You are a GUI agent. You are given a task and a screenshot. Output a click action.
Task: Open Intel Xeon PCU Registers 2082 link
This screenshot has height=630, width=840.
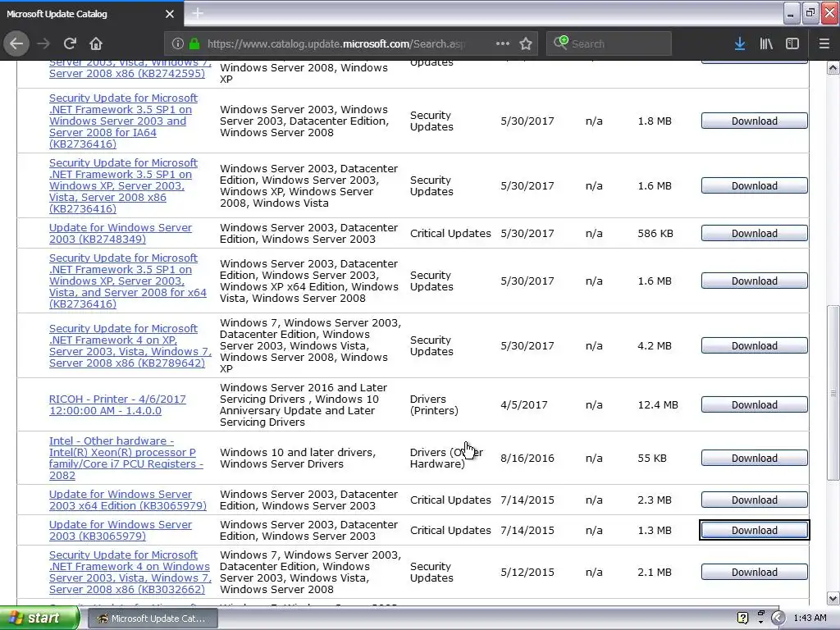coord(126,458)
